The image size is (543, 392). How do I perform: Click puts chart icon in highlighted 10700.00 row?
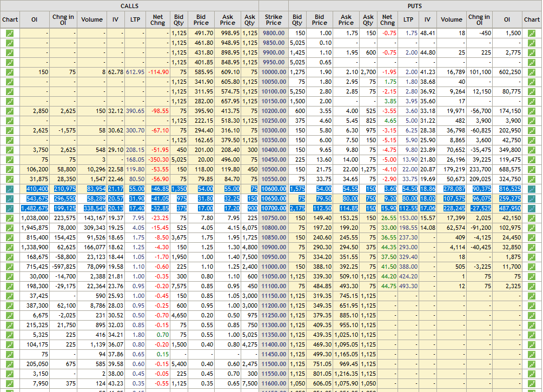tap(532, 208)
